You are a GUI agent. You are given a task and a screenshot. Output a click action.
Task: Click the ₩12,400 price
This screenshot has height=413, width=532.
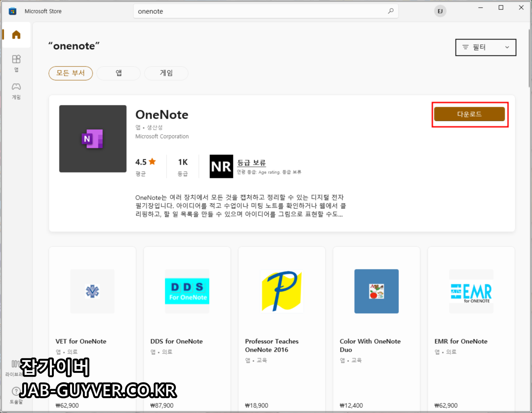351,406
